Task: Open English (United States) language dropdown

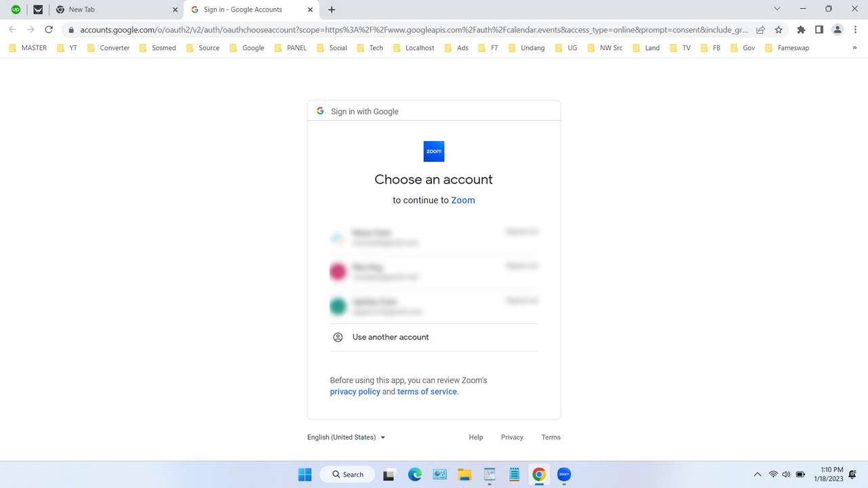Action: point(347,437)
